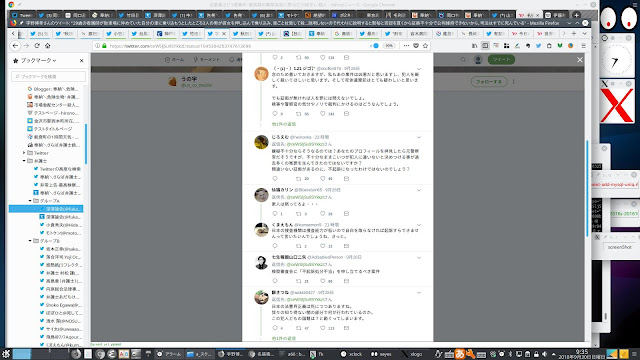Open Twitter モーメント tab

(x=207, y=60)
